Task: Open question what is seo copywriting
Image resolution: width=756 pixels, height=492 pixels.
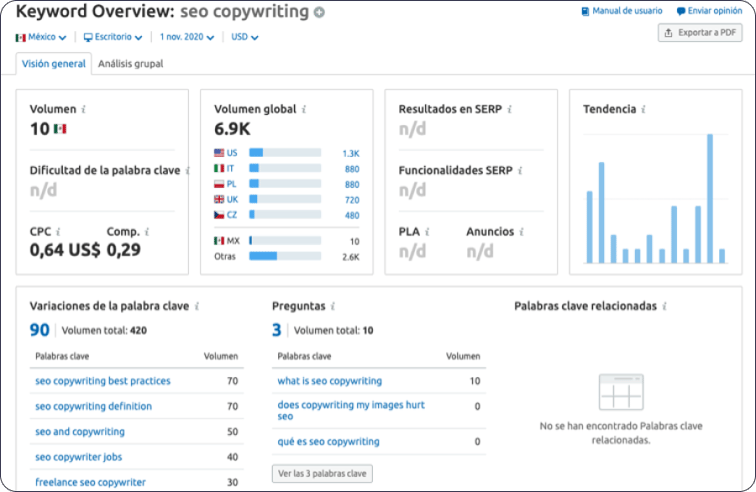Action: pos(330,381)
